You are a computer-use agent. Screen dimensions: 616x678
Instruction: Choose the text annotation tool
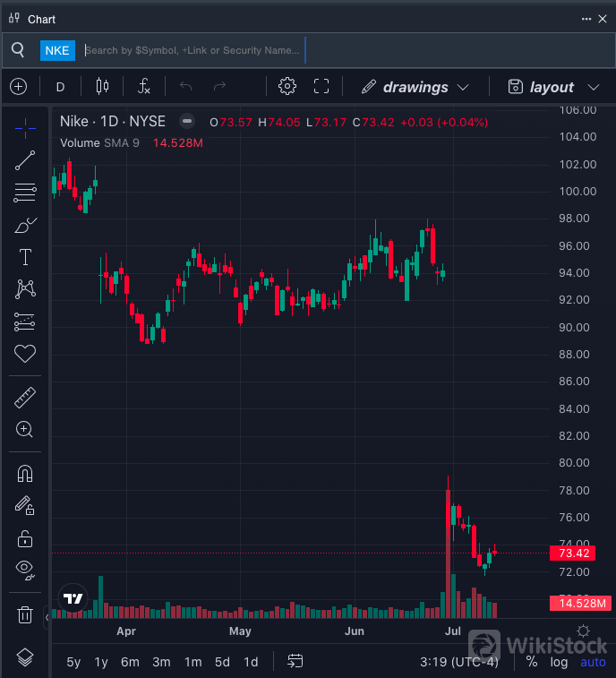tap(25, 257)
